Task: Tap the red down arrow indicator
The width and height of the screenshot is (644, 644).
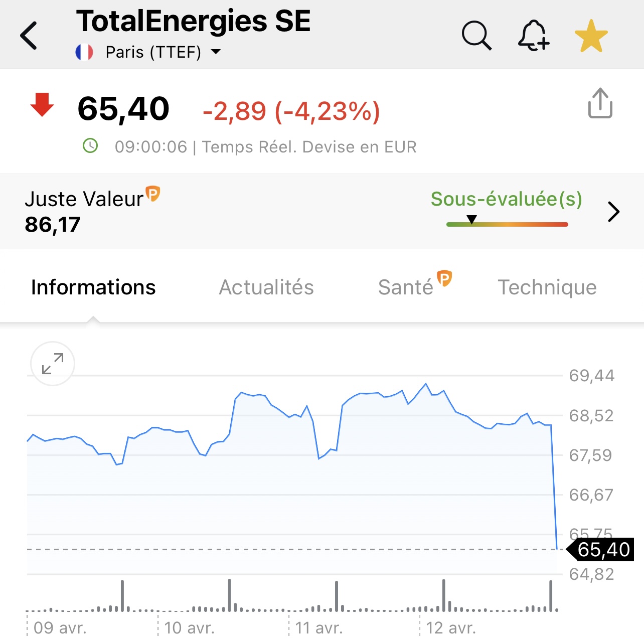Action: (x=42, y=105)
